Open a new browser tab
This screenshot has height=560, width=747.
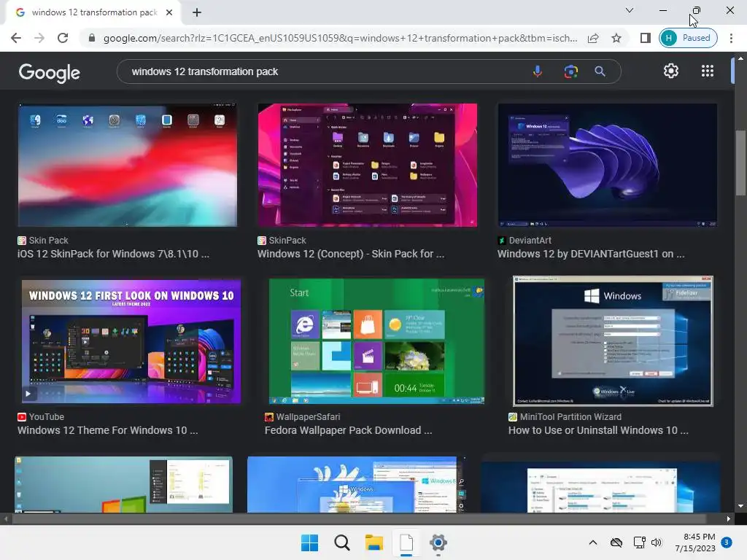coord(197,12)
